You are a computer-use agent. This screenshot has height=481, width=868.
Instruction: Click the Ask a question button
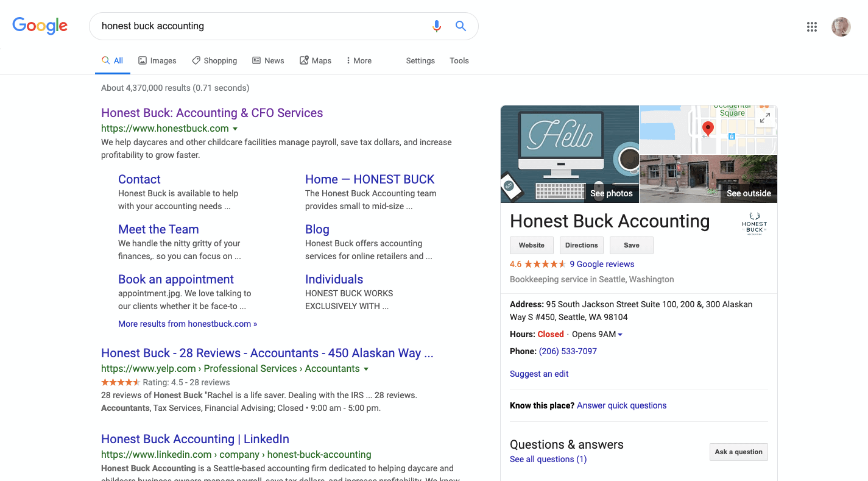(739, 452)
